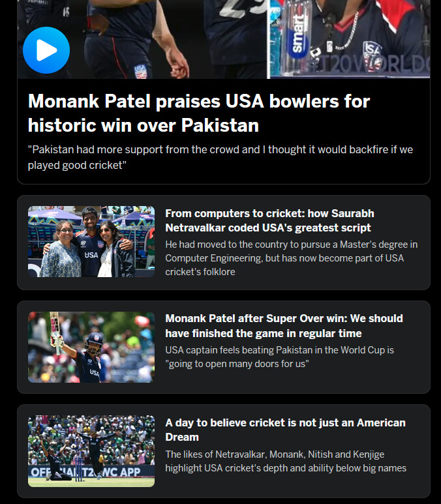
Task: Open headline about USA bowlers historic win
Action: point(199,113)
